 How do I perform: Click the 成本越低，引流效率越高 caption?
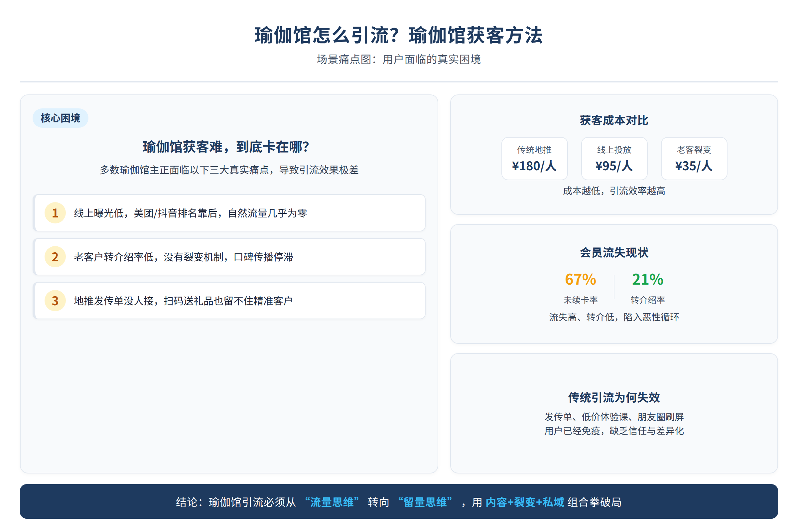(614, 191)
